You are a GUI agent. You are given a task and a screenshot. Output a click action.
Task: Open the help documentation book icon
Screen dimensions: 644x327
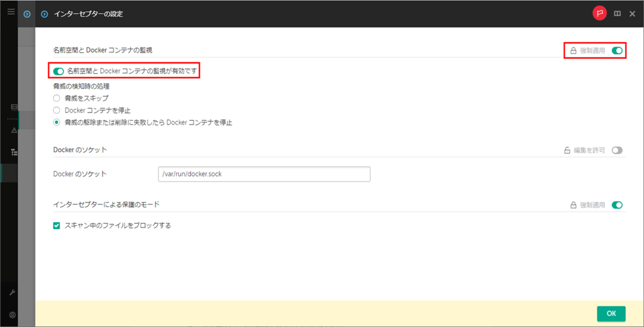[x=617, y=13]
